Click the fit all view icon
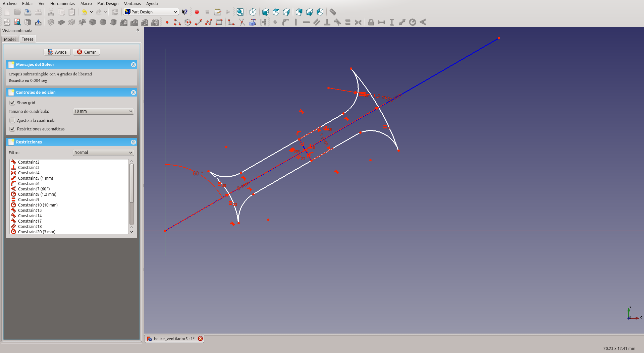 point(240,12)
